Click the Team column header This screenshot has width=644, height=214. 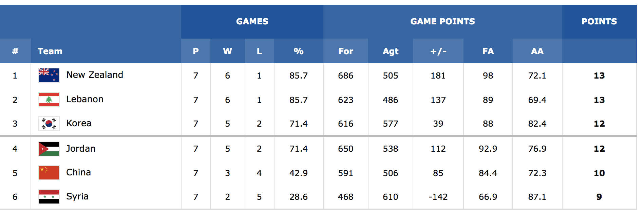(x=50, y=51)
